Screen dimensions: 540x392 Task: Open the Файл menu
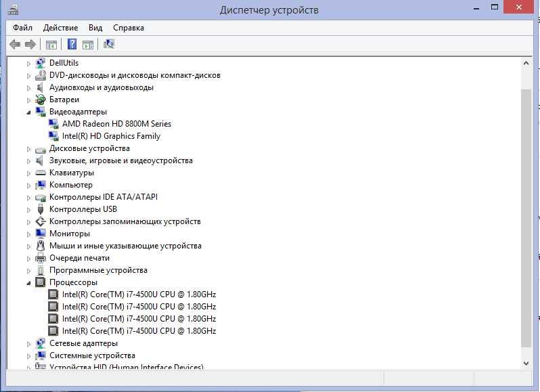tap(22, 28)
